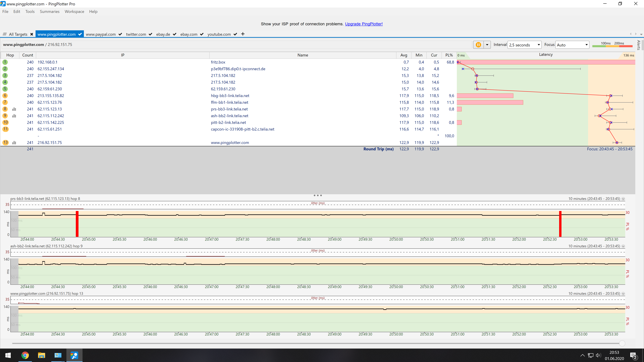Click the hop 11 orange circle icon
The height and width of the screenshot is (362, 644).
click(6, 129)
